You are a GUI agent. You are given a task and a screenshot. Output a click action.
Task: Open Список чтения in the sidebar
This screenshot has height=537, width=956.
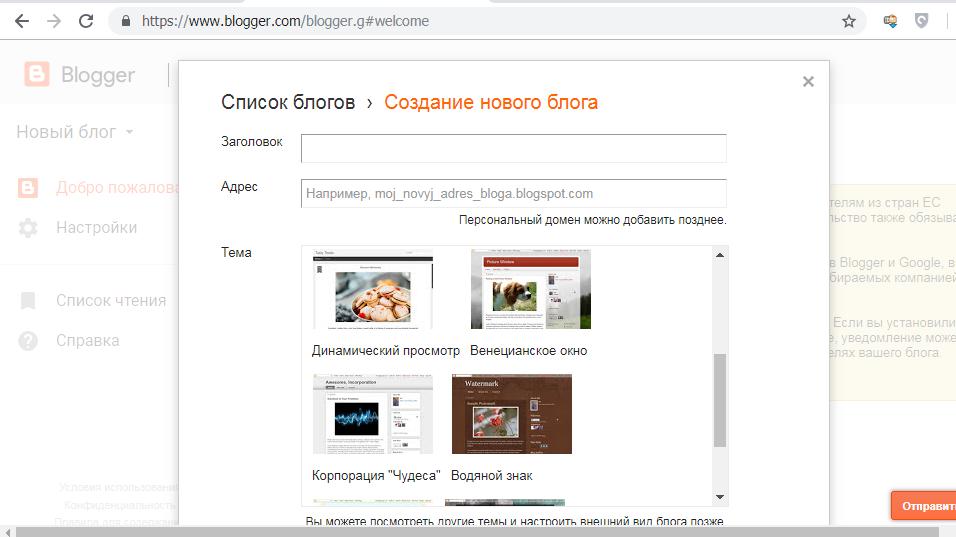(x=111, y=301)
